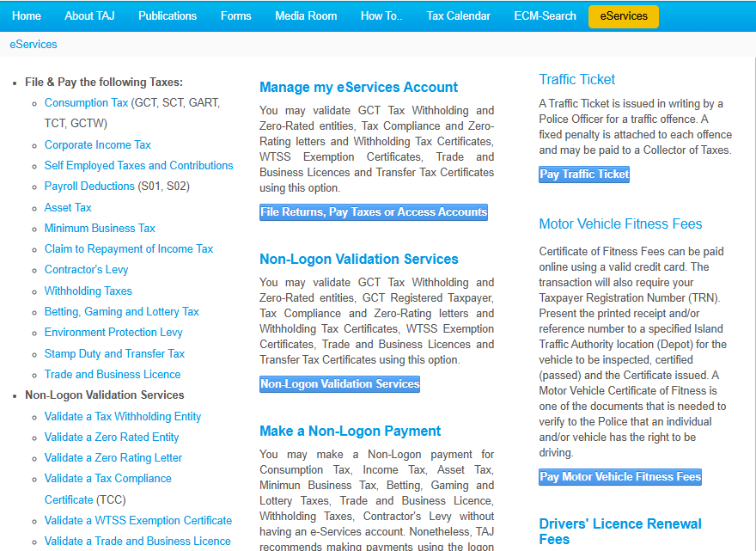
Task: Open the Stamp Duty and Transfer Tax link
Action: [114, 354]
